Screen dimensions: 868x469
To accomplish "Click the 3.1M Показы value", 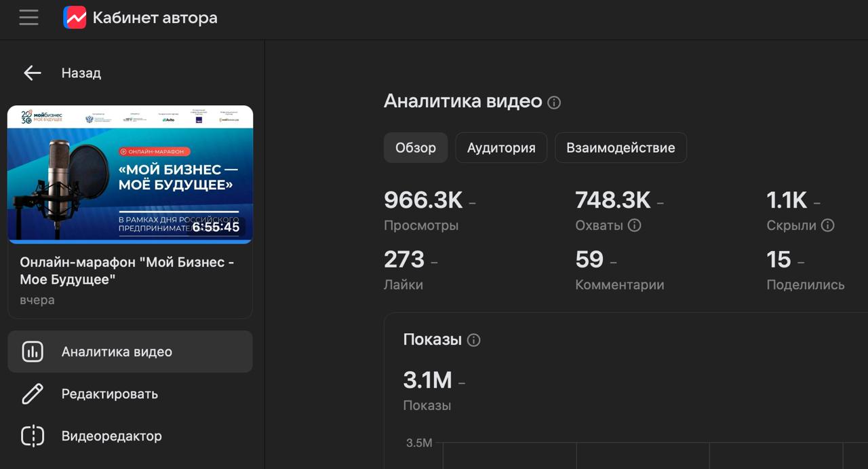I will 427,380.
